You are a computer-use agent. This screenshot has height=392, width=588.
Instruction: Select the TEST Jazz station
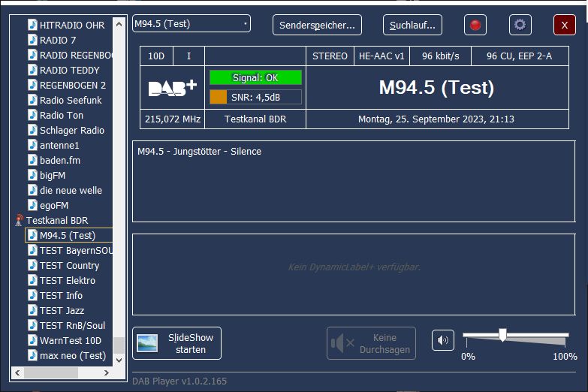[62, 310]
